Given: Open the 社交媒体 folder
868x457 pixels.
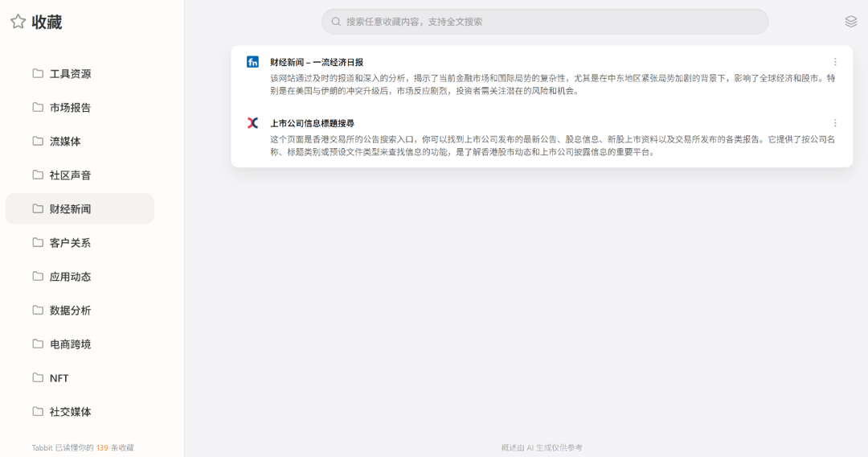Looking at the screenshot, I should click(70, 412).
